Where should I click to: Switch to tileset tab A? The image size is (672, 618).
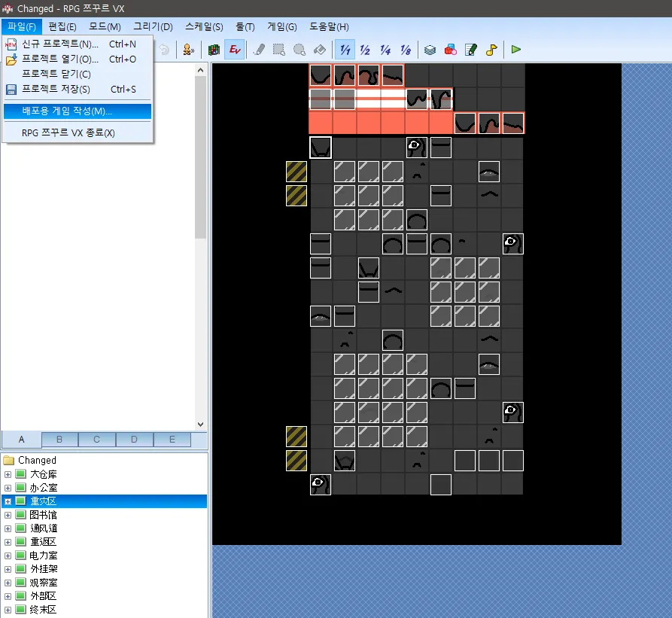[x=21, y=440]
